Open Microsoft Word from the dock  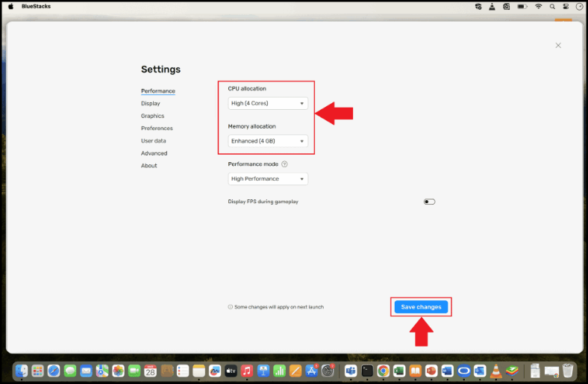tap(448, 371)
